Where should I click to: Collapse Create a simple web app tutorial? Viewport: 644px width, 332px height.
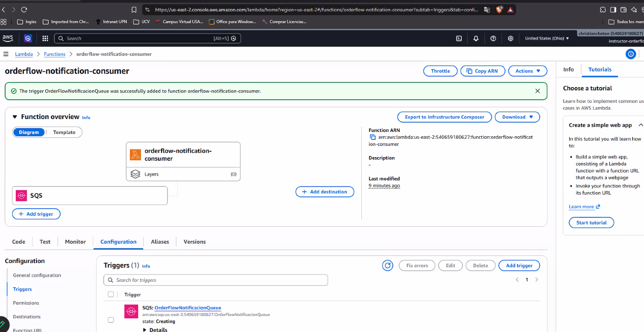click(640, 125)
